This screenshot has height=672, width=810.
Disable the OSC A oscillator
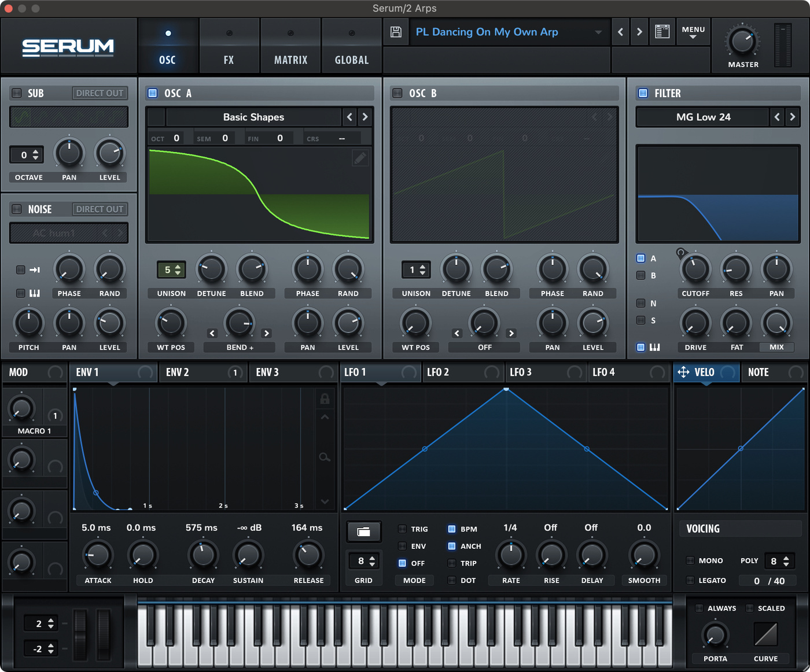tap(153, 93)
